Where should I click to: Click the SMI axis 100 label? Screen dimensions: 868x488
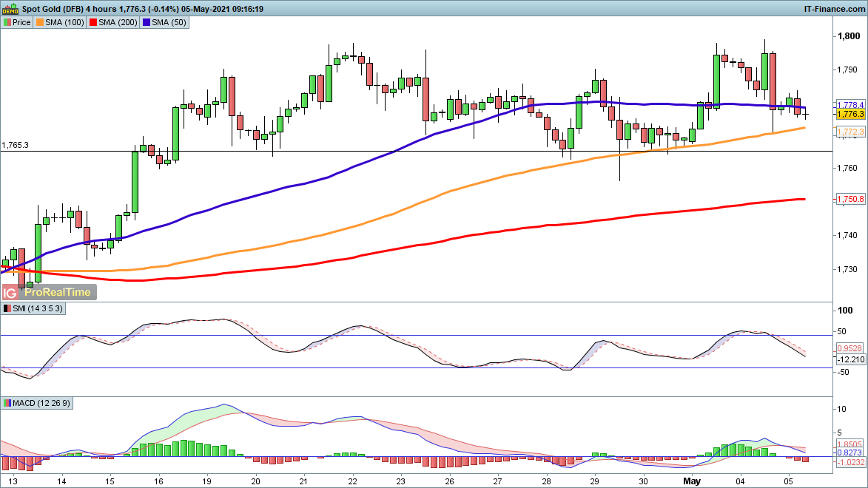point(845,311)
